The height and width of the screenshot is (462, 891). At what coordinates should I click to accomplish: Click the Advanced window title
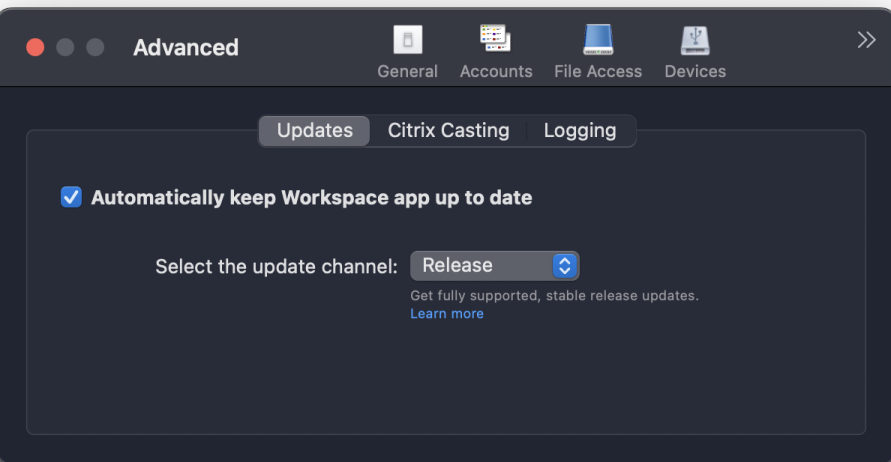(x=186, y=48)
